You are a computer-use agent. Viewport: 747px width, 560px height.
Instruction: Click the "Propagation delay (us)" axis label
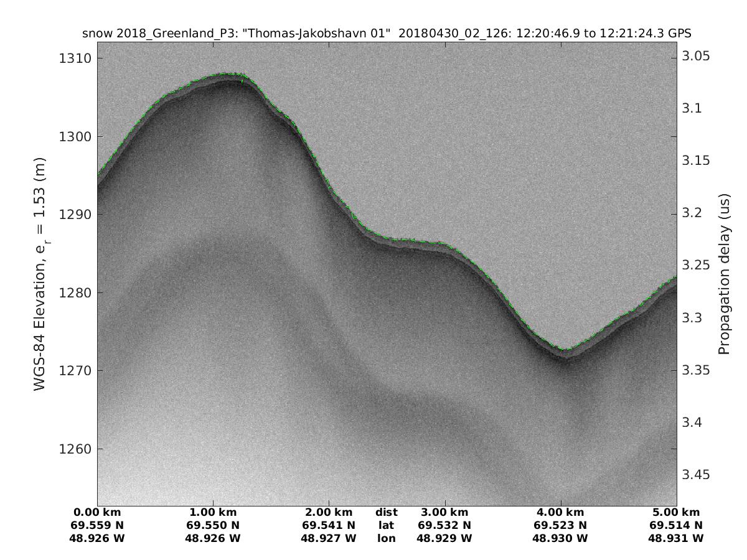723,274
